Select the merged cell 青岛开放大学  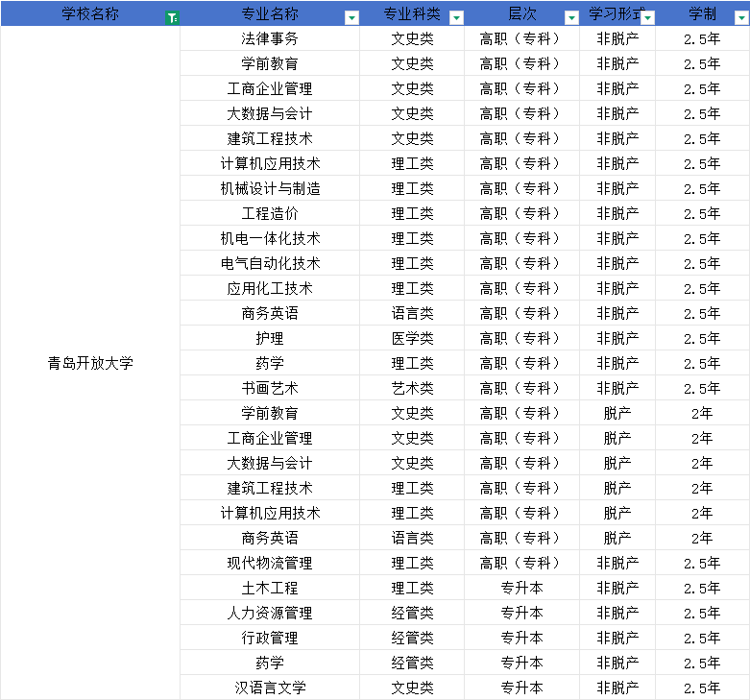[90, 363]
